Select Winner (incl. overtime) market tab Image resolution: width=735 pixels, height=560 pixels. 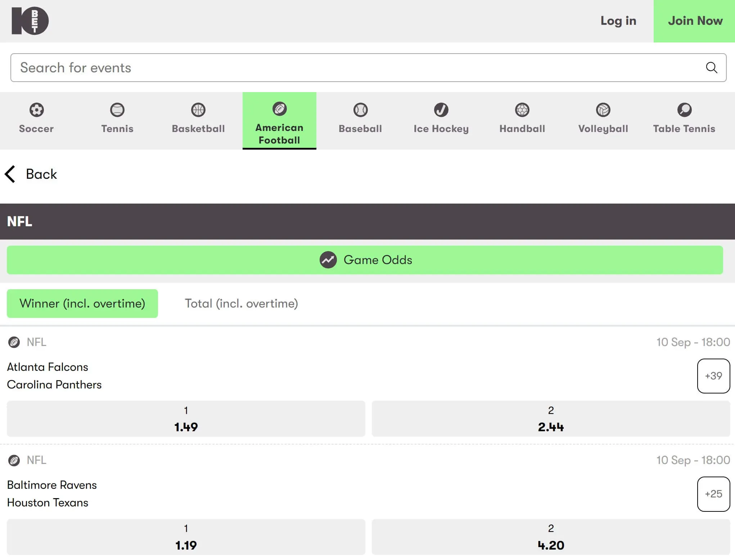82,304
